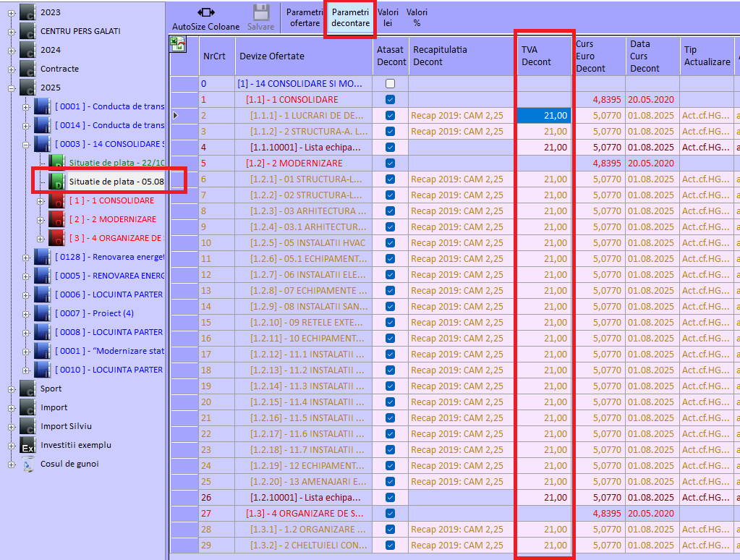Select the Cosul de gunoi recycle bin icon

27,464
